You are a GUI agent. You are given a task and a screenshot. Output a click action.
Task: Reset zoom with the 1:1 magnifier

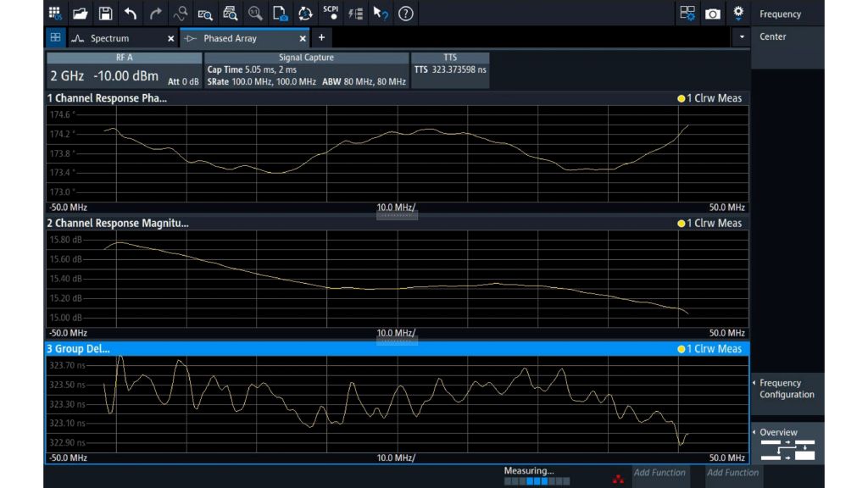[x=255, y=13]
